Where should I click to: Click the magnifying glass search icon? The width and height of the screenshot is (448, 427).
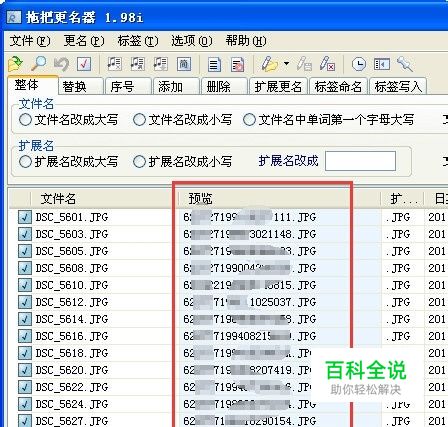pos(38,63)
